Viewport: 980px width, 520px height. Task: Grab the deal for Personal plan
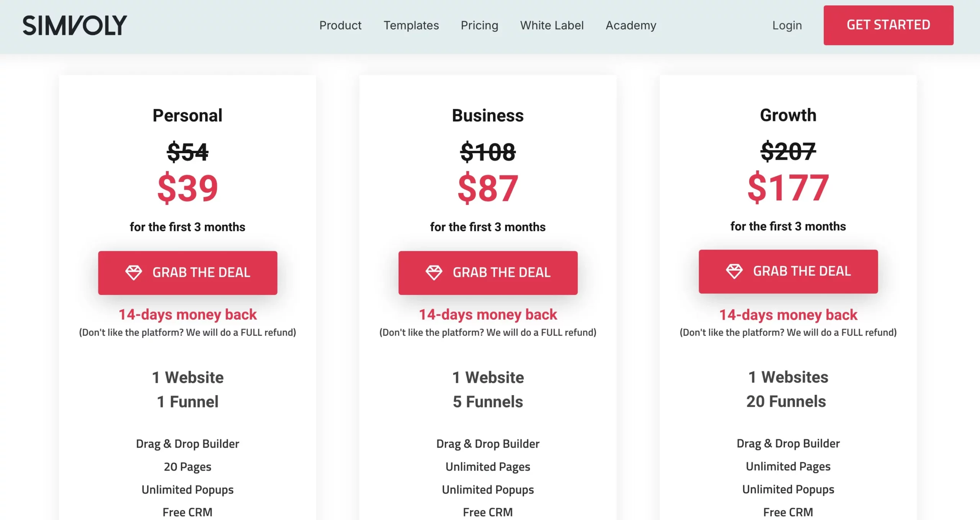click(x=188, y=273)
